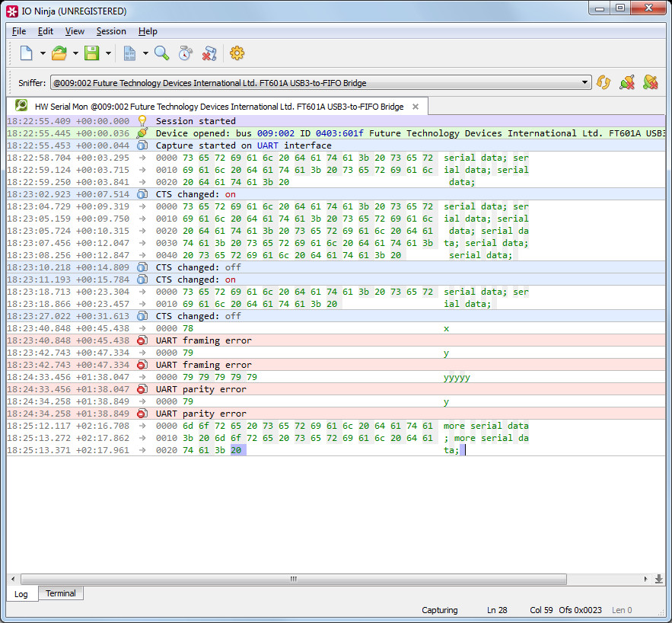Toggle the timestamp stopwatch icon
Screen dimensions: 672x623
(186, 53)
